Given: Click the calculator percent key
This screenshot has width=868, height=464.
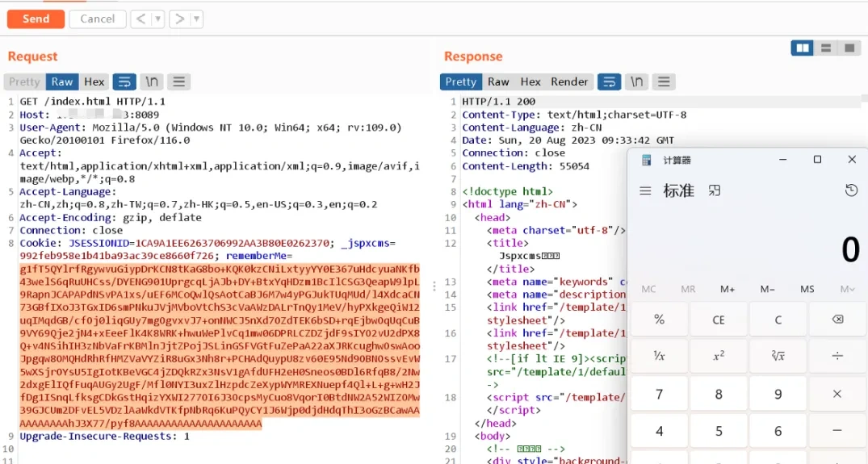Looking at the screenshot, I should [x=660, y=320].
